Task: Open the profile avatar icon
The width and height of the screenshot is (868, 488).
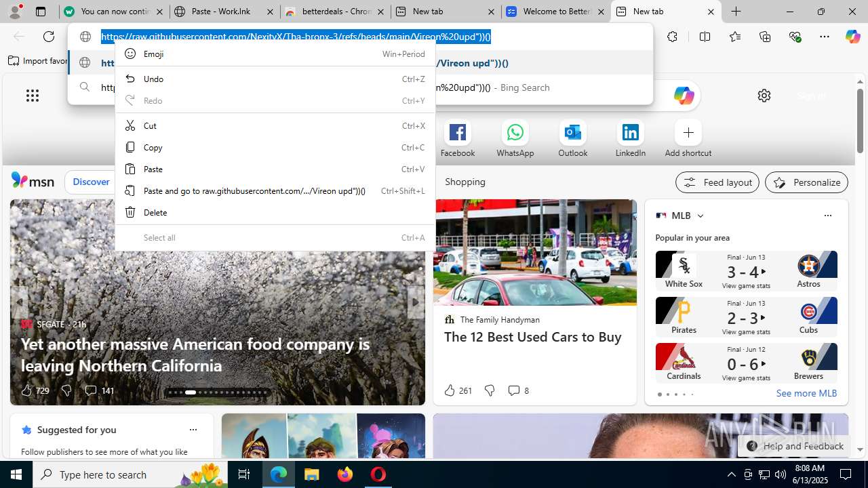Action: click(15, 12)
